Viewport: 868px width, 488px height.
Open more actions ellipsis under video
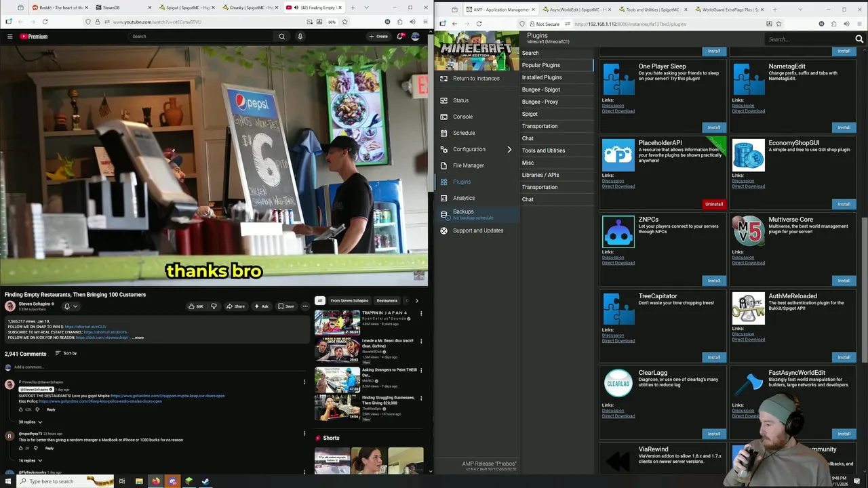[x=305, y=306]
